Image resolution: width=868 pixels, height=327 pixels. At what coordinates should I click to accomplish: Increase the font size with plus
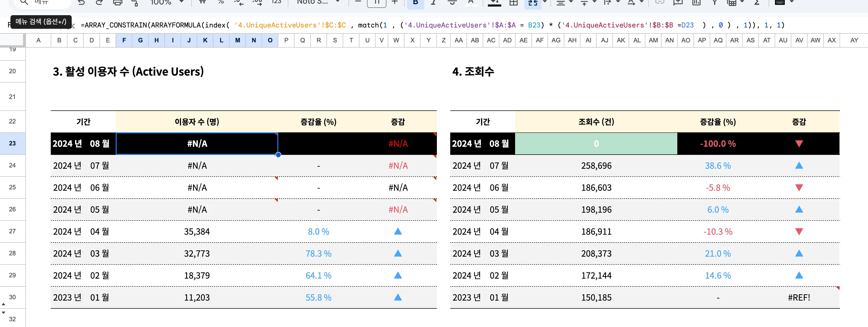click(x=394, y=2)
